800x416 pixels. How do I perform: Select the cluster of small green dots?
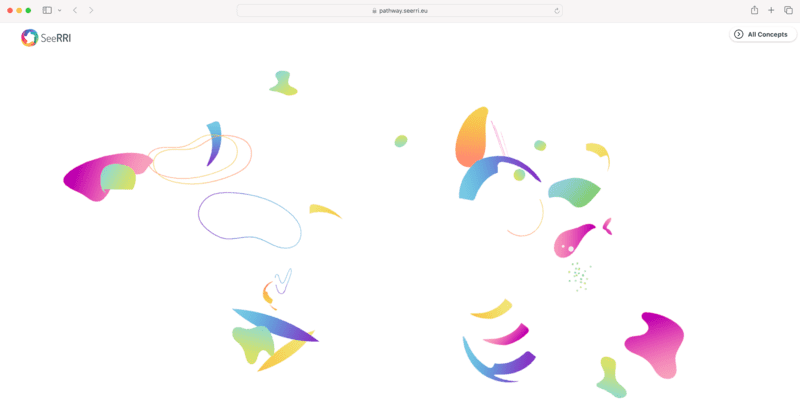pyautogui.click(x=579, y=277)
